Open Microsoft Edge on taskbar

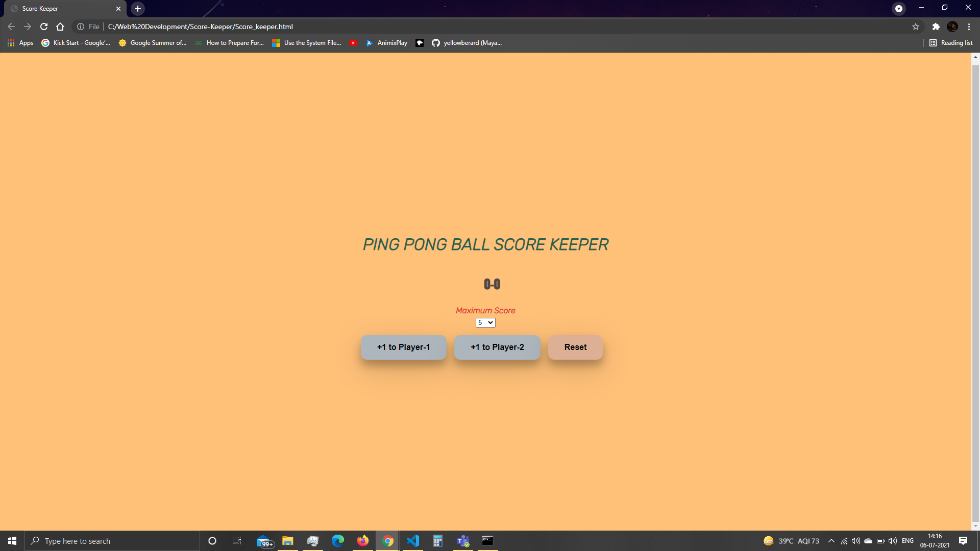click(x=338, y=541)
